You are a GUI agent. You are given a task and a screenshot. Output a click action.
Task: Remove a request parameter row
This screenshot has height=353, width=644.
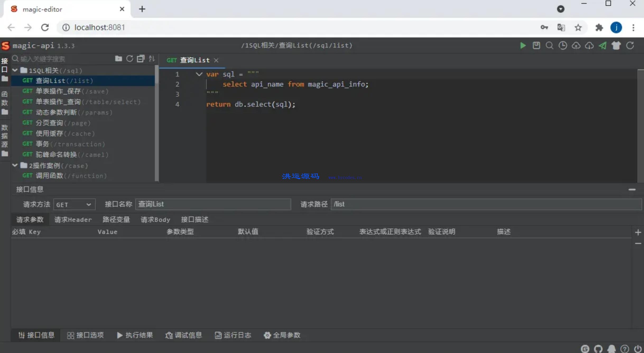638,243
